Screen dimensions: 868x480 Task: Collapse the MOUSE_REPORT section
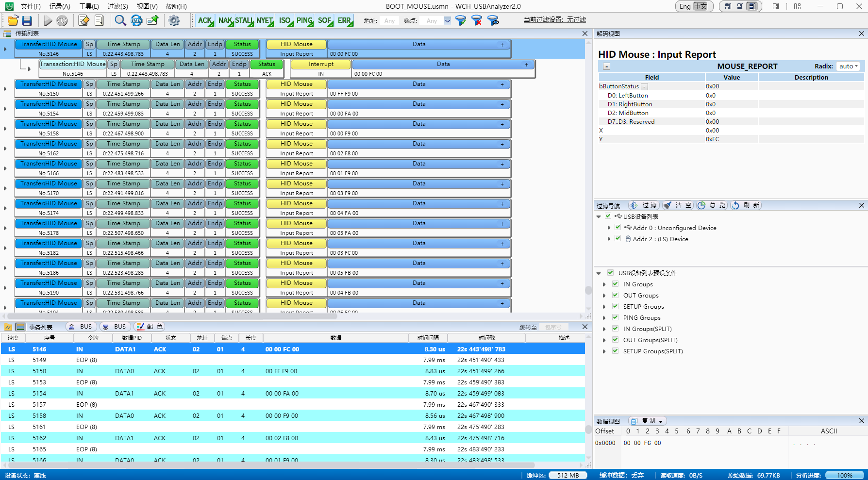[x=607, y=66]
